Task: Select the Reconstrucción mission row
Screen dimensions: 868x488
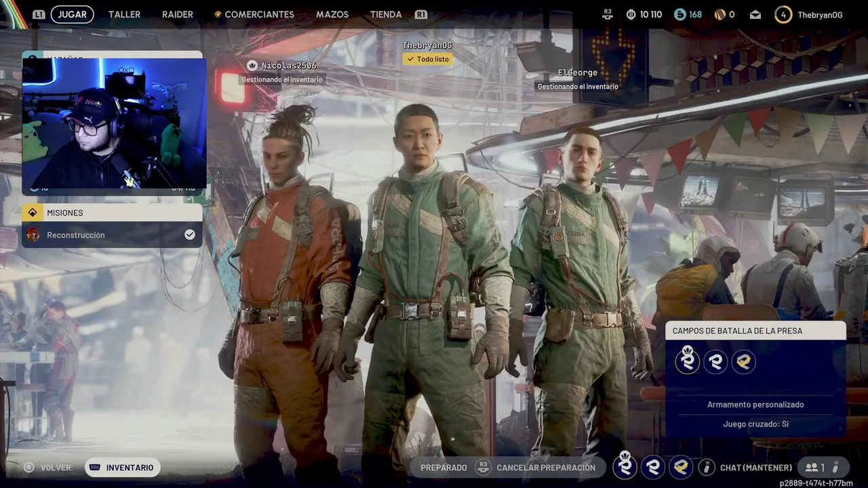Action: [x=112, y=235]
